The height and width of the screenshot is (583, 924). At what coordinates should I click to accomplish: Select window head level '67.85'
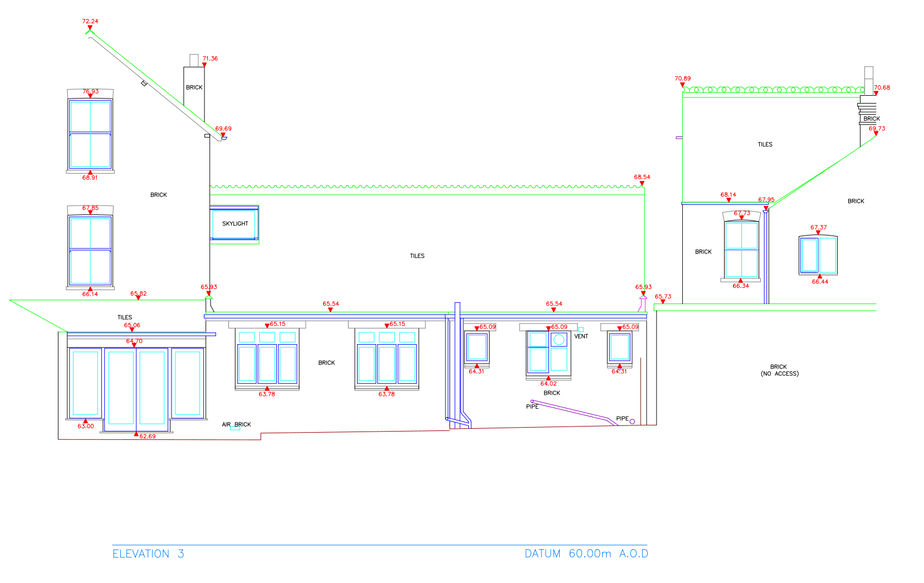pos(91,208)
